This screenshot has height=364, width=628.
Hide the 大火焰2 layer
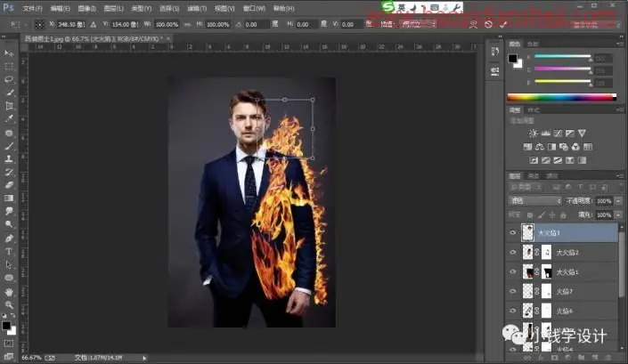pyautogui.click(x=513, y=253)
